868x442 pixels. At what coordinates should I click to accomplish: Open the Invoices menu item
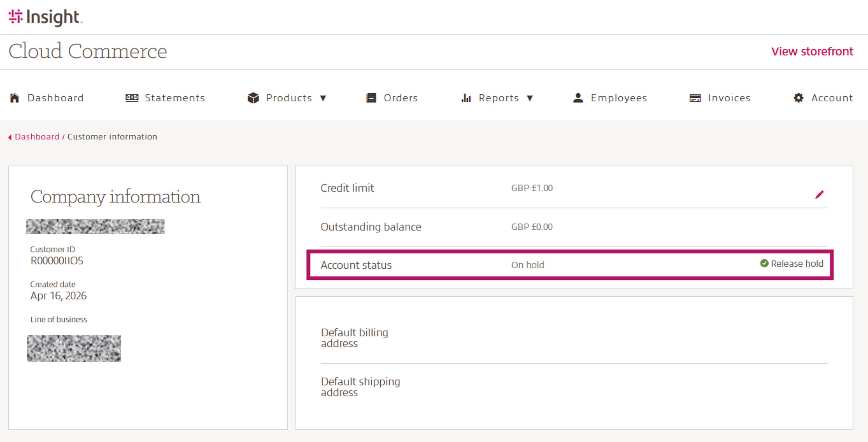point(729,98)
